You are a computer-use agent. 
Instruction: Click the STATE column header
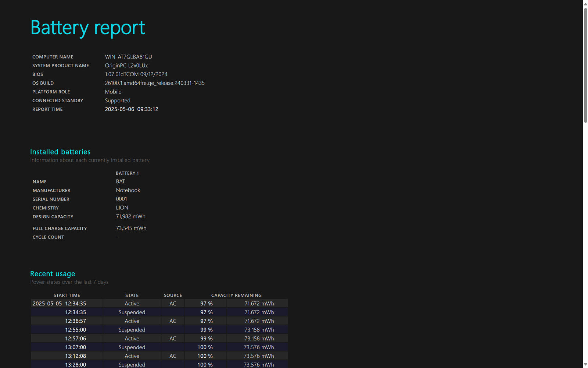click(132, 295)
